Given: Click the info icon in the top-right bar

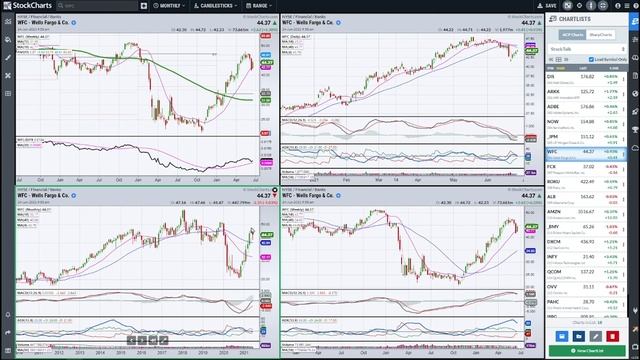Looking at the screenshot, I should (x=618, y=6).
